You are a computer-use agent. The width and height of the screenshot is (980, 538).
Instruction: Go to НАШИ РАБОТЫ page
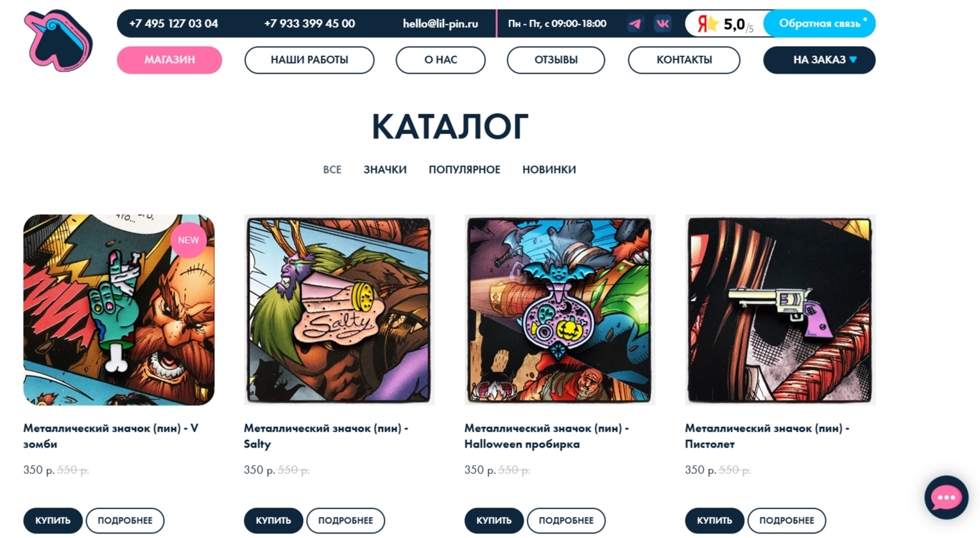tap(309, 60)
